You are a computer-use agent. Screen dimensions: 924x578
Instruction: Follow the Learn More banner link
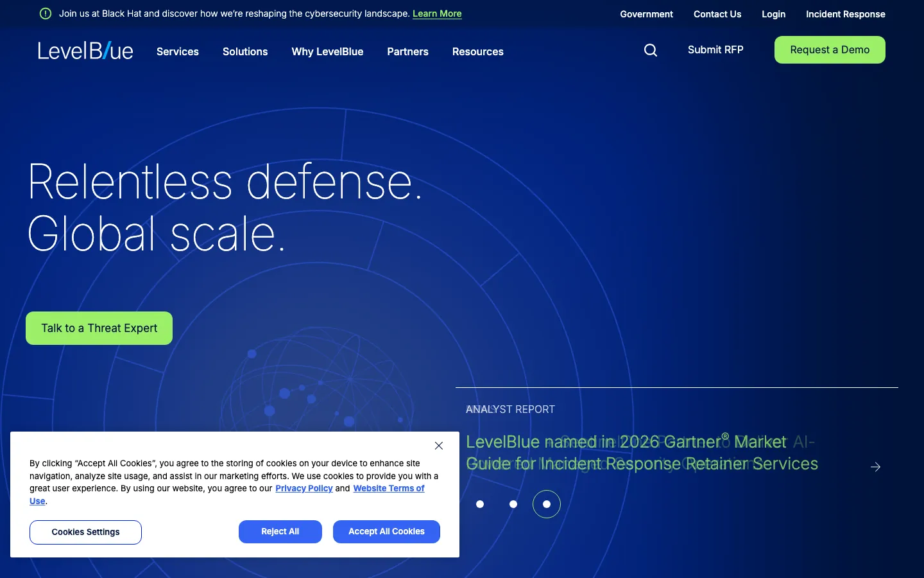[x=437, y=13]
